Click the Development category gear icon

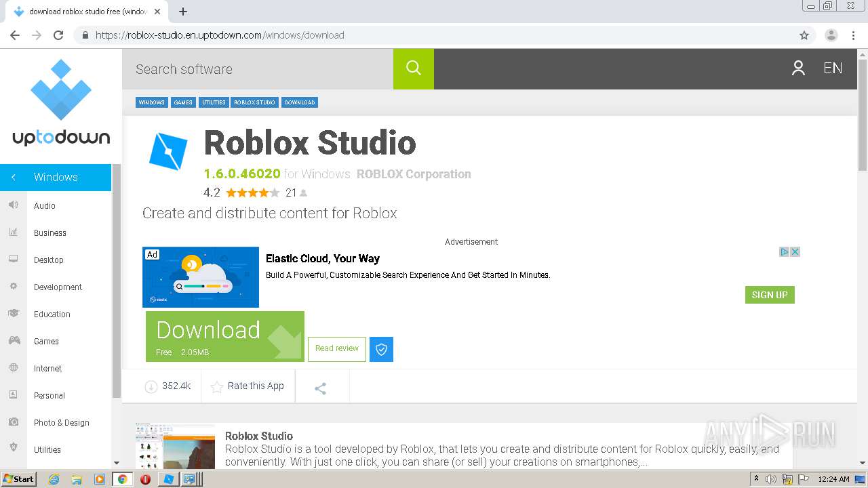(x=14, y=286)
